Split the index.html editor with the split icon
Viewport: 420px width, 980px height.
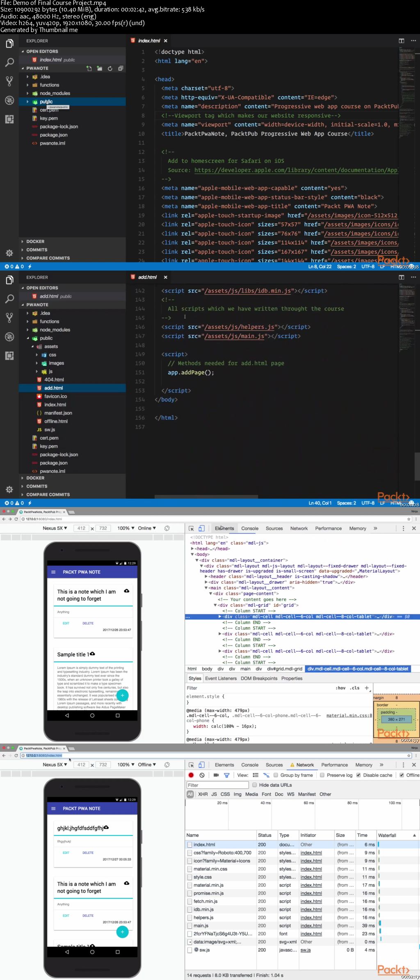point(402,41)
